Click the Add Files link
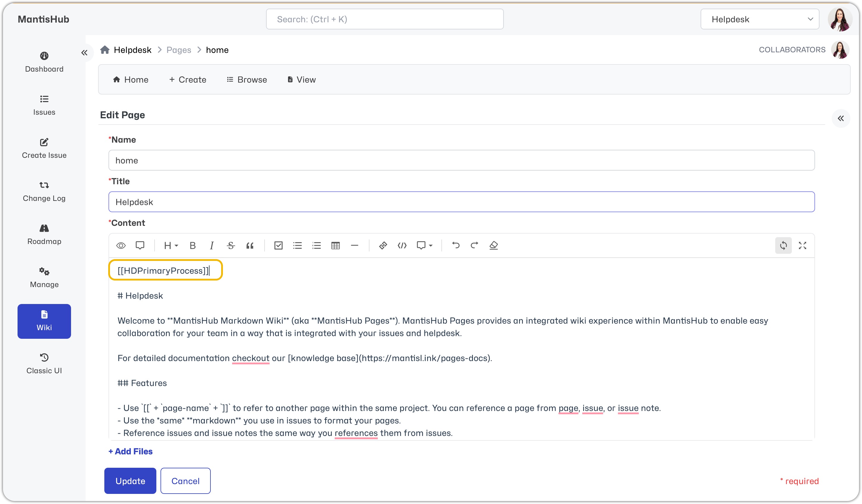The width and height of the screenshot is (862, 504). (x=131, y=451)
